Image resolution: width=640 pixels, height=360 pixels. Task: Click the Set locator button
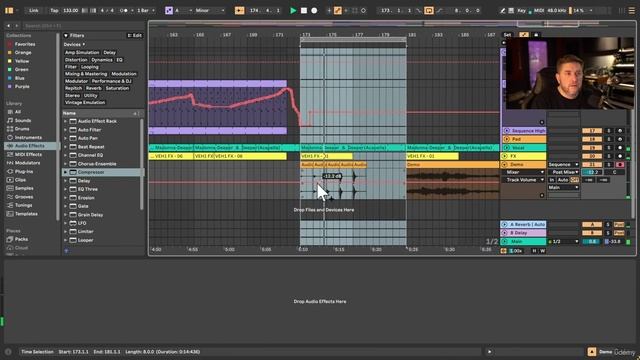click(507, 35)
